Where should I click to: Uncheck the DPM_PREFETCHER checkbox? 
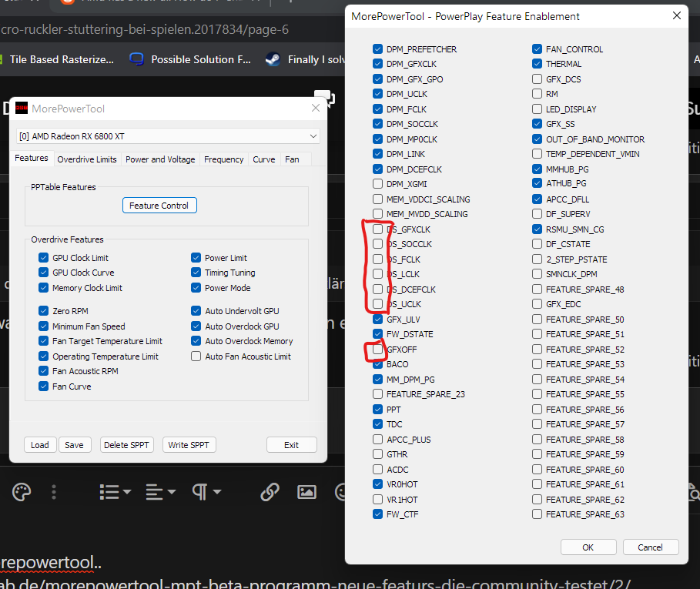(377, 49)
